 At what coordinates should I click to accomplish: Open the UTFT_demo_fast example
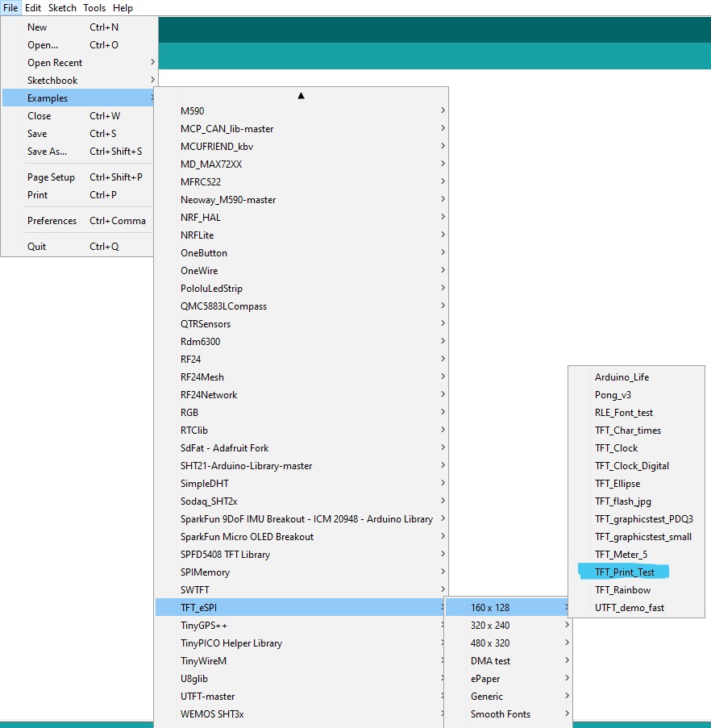tap(630, 608)
